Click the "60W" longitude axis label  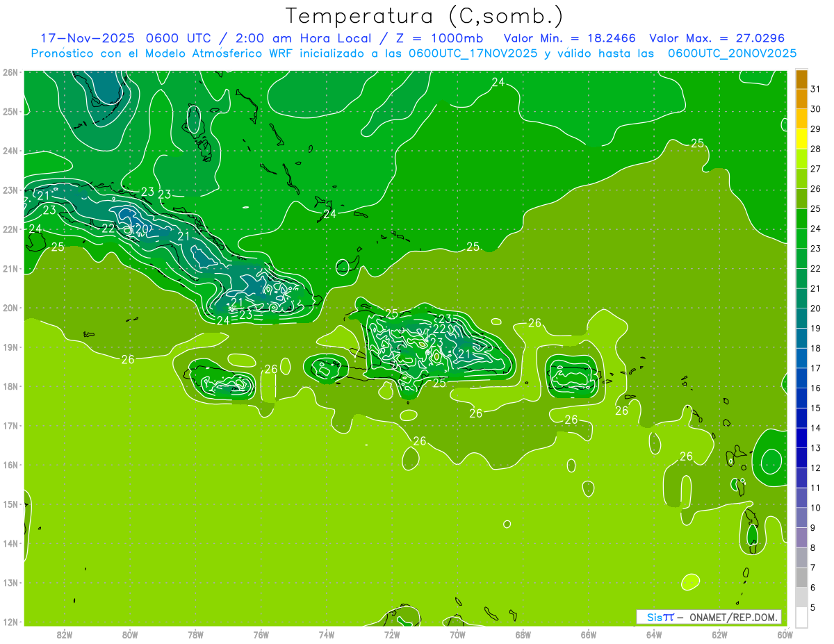point(785,634)
